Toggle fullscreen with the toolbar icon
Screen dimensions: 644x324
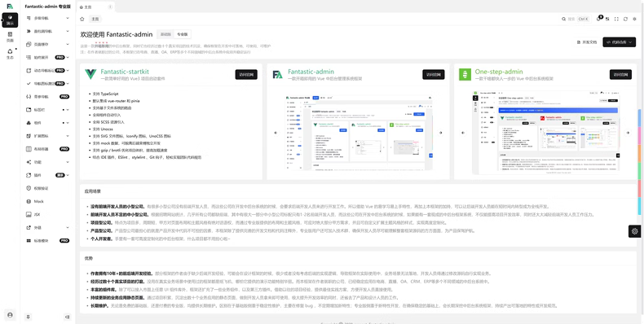click(x=616, y=19)
